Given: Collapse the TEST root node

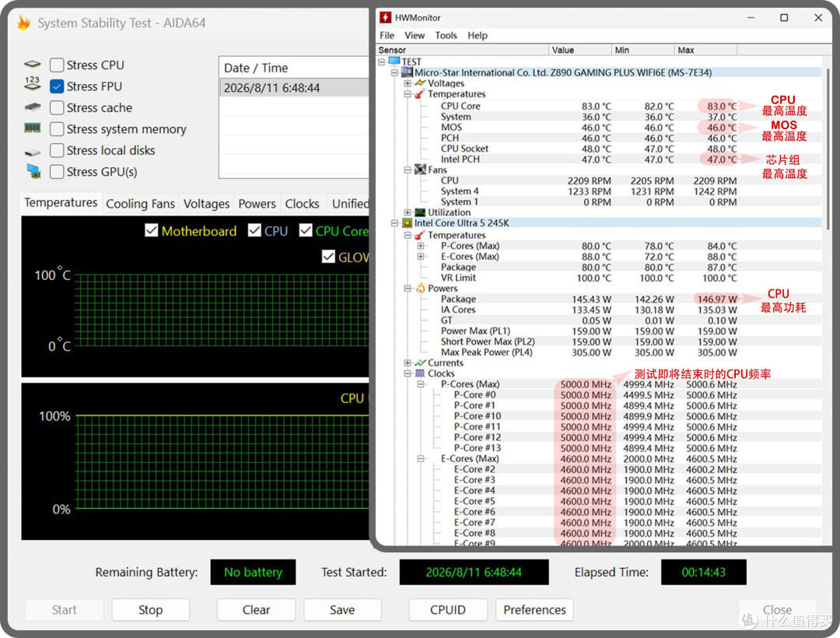Looking at the screenshot, I should [x=381, y=61].
